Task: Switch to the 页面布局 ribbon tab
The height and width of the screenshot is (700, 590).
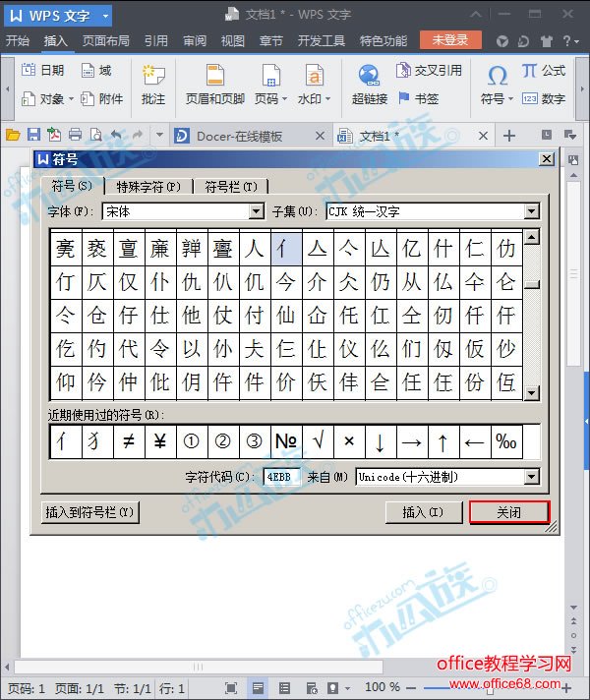Action: [x=106, y=40]
